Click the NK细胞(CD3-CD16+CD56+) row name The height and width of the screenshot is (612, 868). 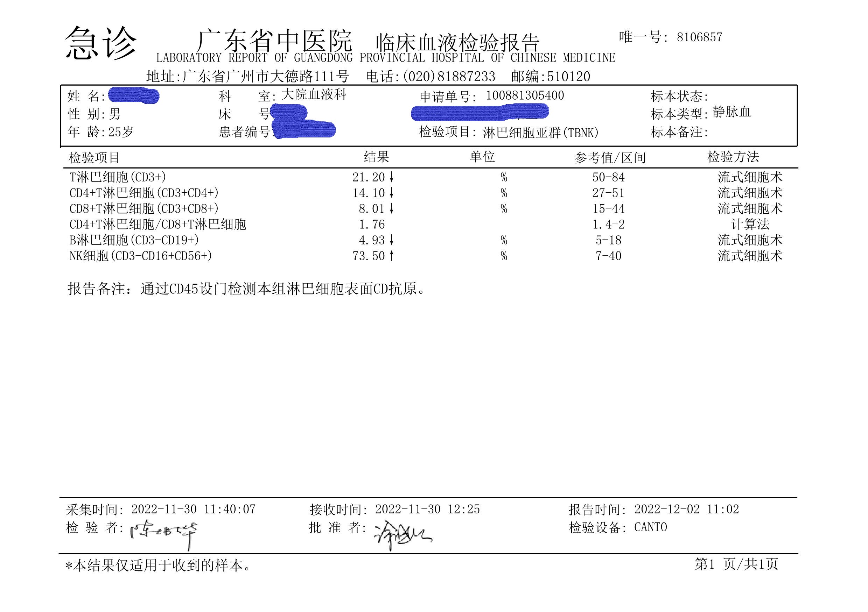141,256
